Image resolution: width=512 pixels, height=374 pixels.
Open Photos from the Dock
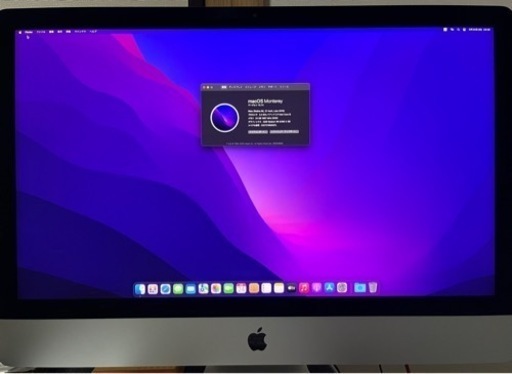tap(216, 288)
